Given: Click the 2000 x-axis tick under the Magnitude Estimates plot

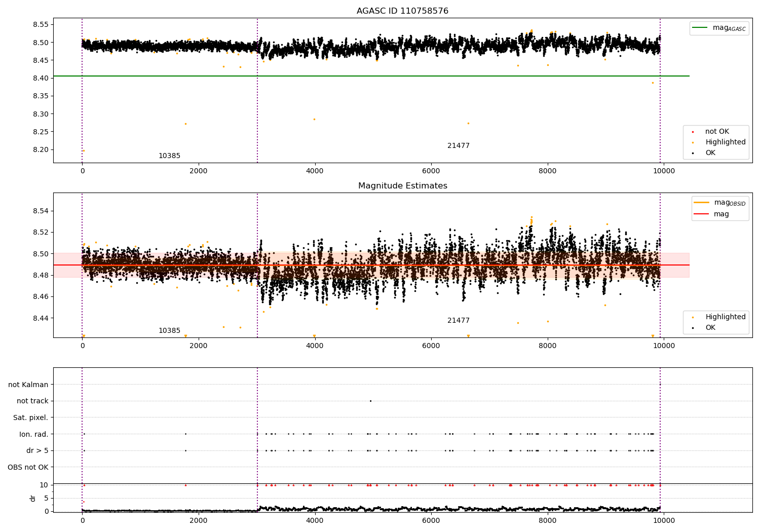Looking at the screenshot, I should pos(199,346).
